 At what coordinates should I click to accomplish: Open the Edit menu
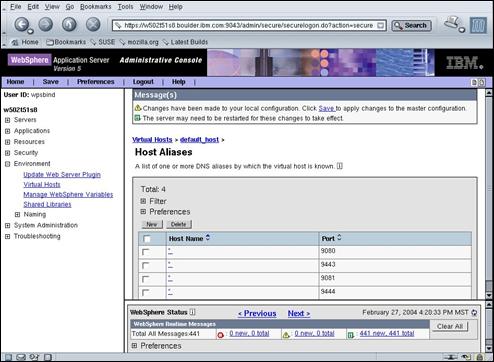[x=33, y=7]
